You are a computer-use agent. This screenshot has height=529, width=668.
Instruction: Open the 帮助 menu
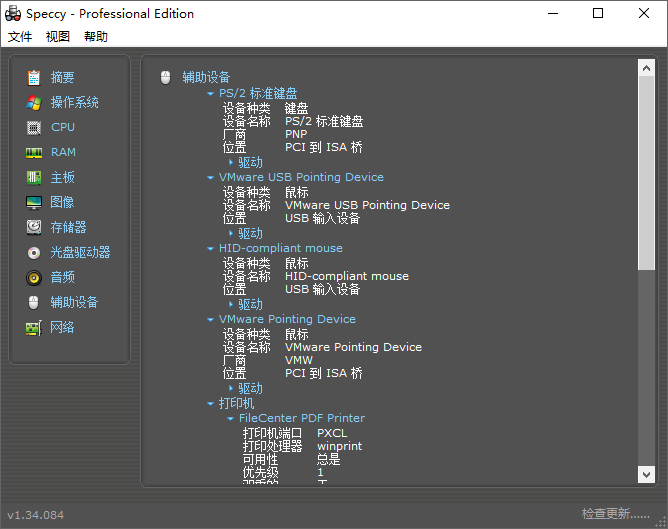tap(96, 37)
